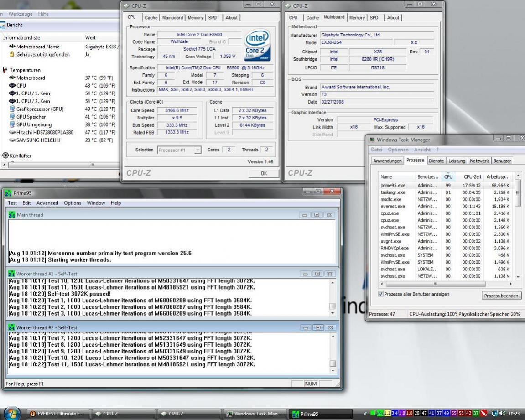Screen dimensions: 525x420
Task: Select the msdtc.exe process row
Action: [x=446, y=199]
